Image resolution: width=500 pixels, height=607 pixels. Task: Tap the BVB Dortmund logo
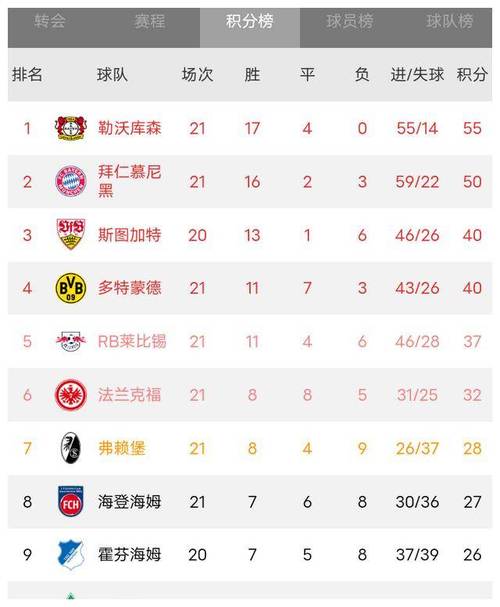(70, 288)
